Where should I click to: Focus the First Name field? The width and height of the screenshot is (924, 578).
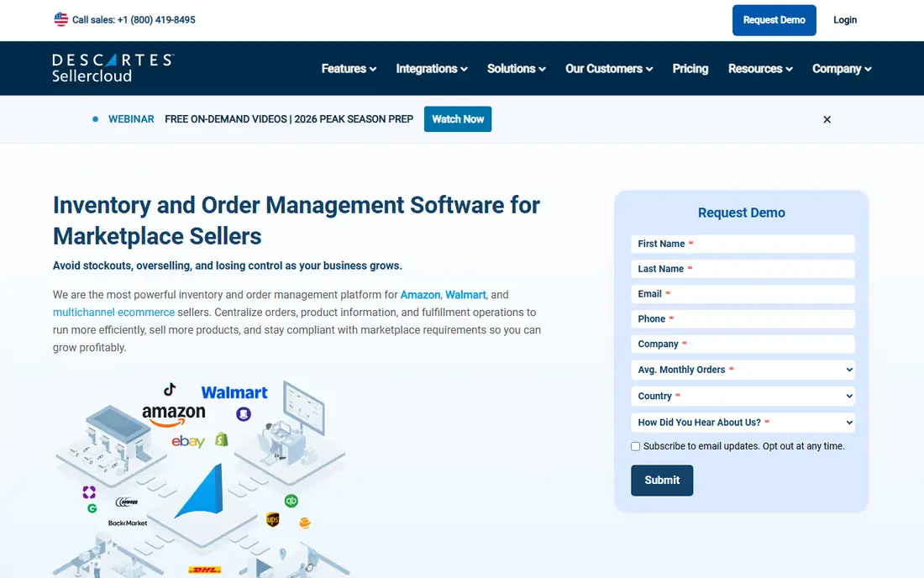pos(743,244)
